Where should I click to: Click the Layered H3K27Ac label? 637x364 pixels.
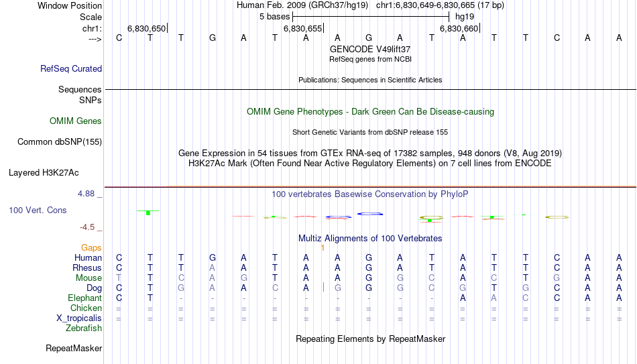point(44,173)
